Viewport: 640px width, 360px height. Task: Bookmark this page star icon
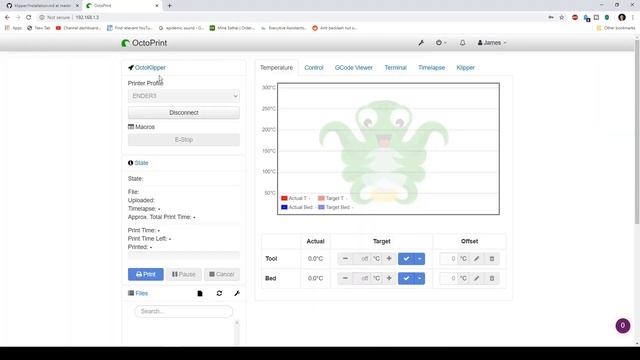562,18
